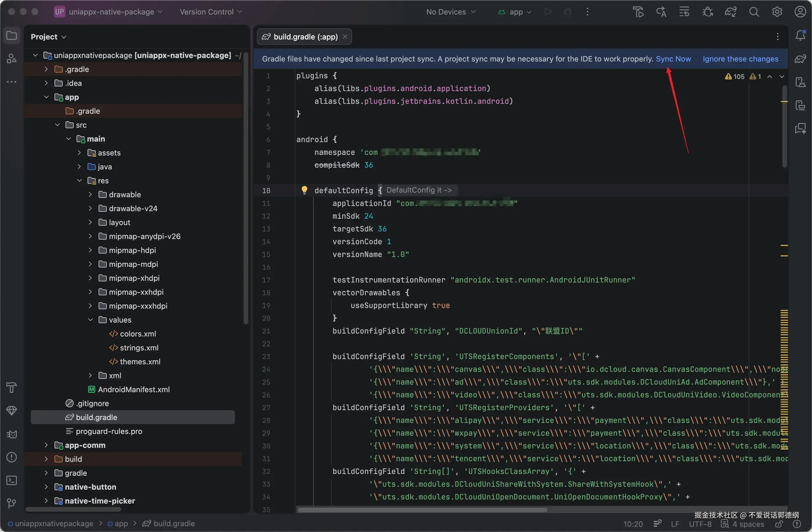Open Notifications bell in right sidebar

[x=800, y=35]
